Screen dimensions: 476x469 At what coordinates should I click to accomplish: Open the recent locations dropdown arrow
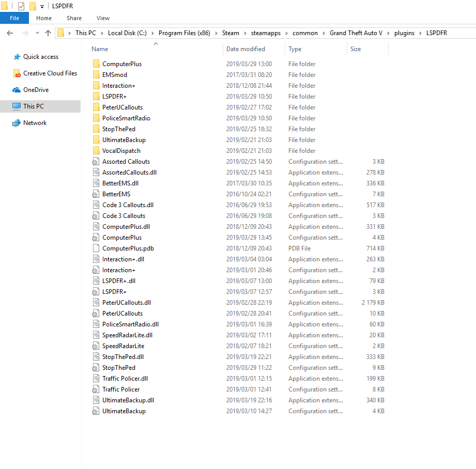point(37,33)
